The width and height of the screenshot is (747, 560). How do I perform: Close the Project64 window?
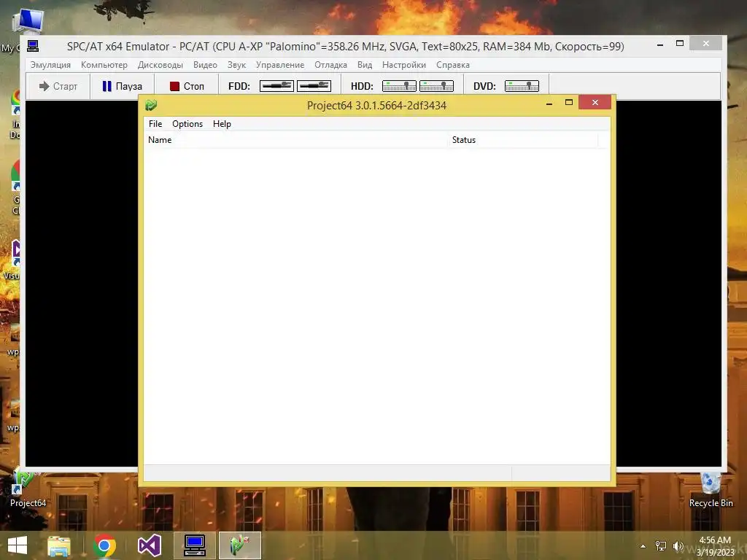pos(595,102)
